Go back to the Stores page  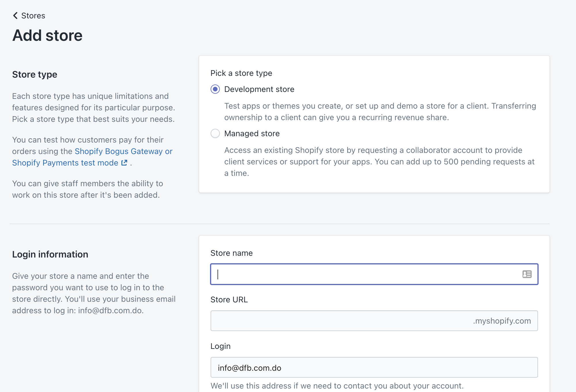[x=33, y=16]
